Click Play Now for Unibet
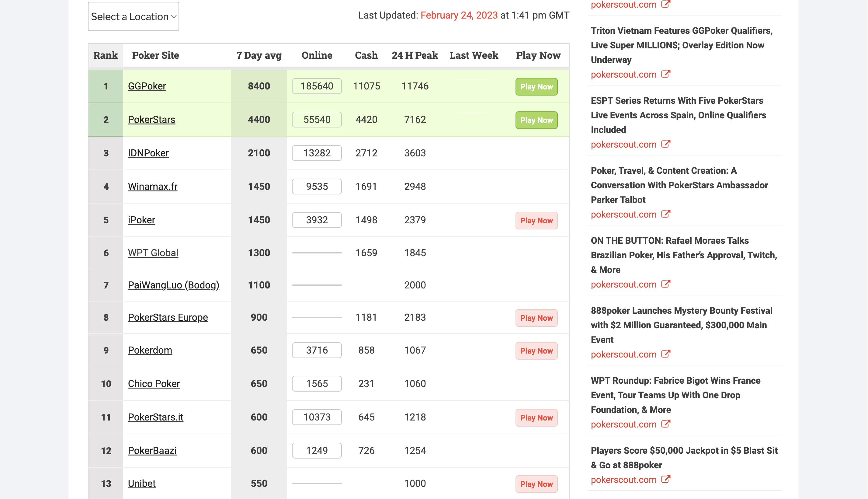Image resolution: width=868 pixels, height=499 pixels. (536, 484)
